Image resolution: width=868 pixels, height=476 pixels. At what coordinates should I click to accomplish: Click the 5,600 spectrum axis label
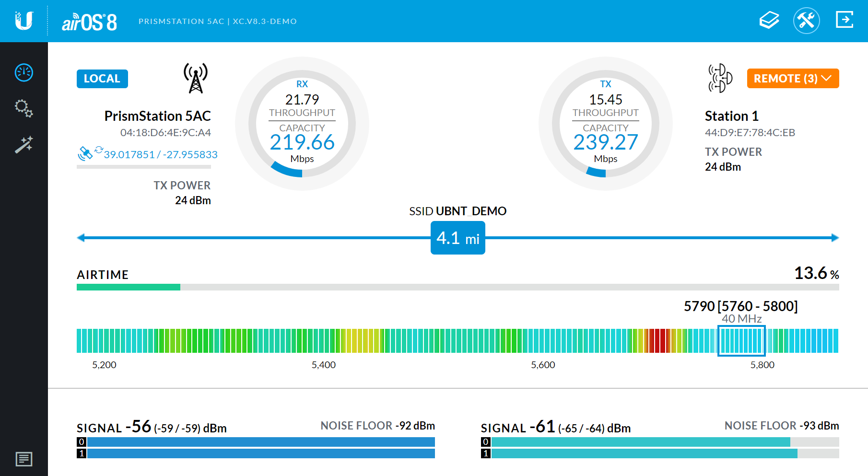543,365
